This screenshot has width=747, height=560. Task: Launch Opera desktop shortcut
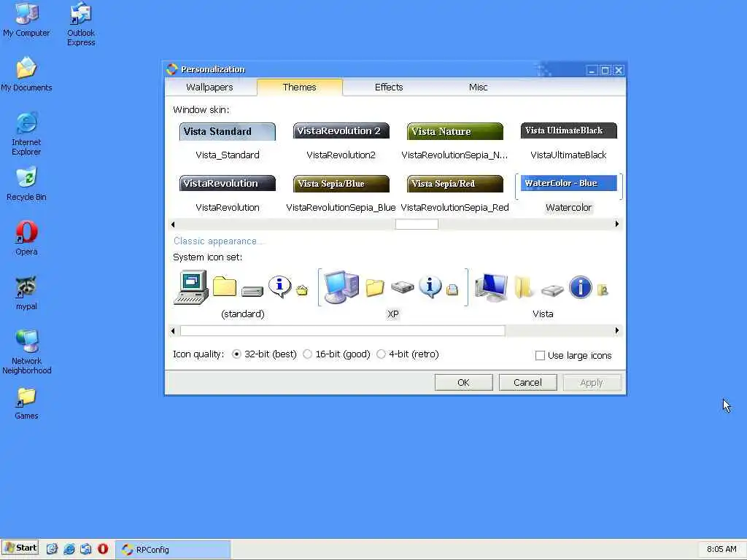tap(26, 238)
